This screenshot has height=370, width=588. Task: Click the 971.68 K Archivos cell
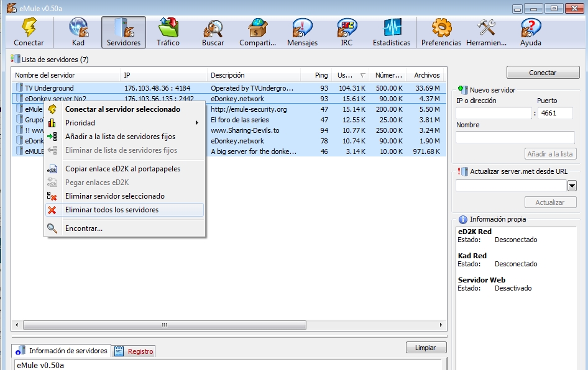pyautogui.click(x=426, y=151)
